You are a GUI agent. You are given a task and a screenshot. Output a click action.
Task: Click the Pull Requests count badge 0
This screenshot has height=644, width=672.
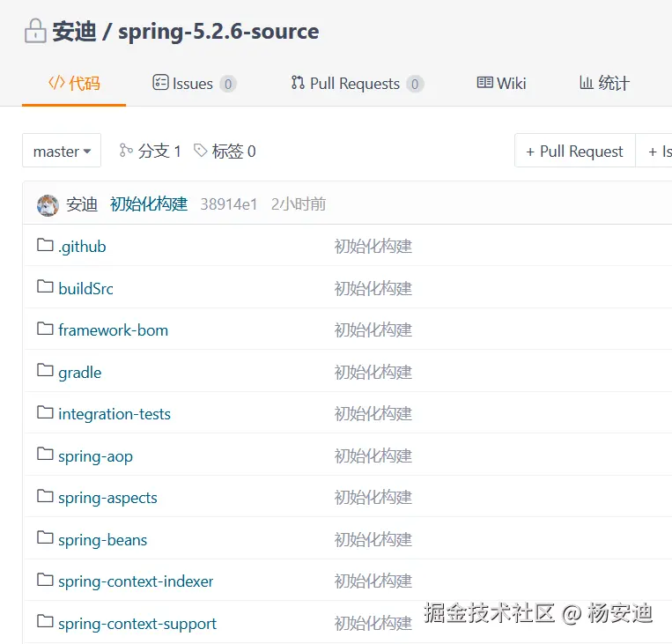[x=415, y=84]
